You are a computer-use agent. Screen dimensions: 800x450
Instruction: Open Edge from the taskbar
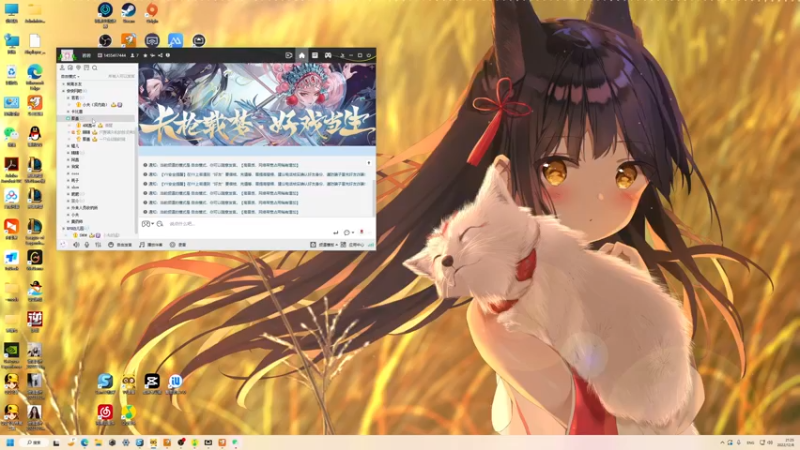pos(84,442)
